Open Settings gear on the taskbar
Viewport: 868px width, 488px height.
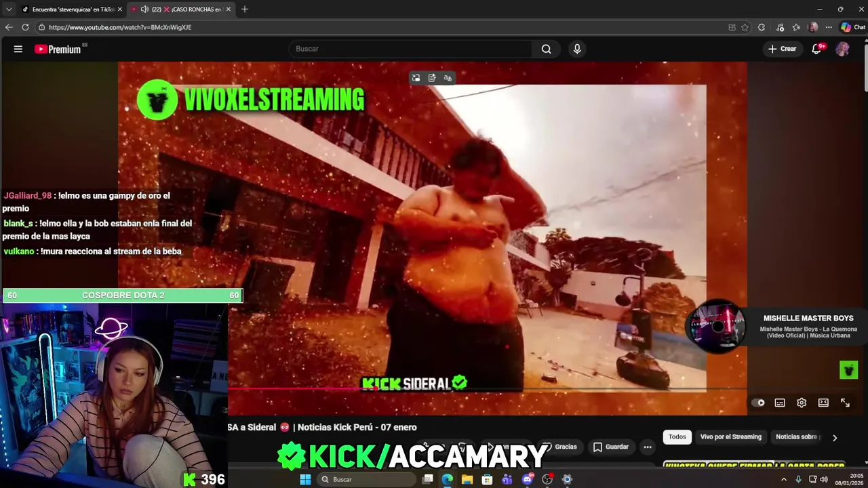click(x=567, y=479)
